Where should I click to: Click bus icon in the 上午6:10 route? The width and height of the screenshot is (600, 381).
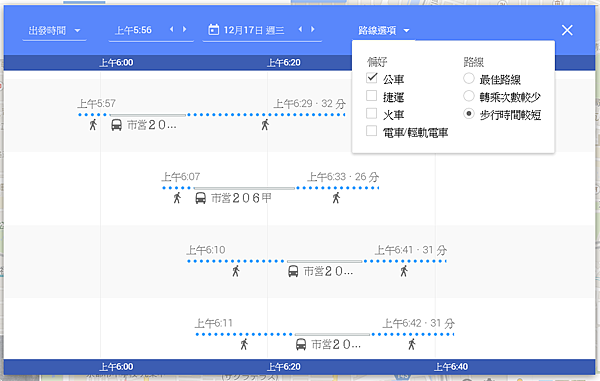pos(293,272)
